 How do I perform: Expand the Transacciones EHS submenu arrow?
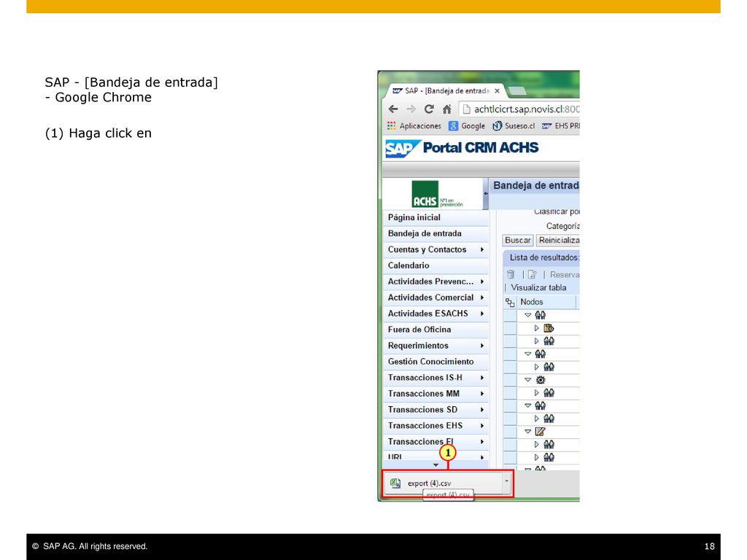482,426
